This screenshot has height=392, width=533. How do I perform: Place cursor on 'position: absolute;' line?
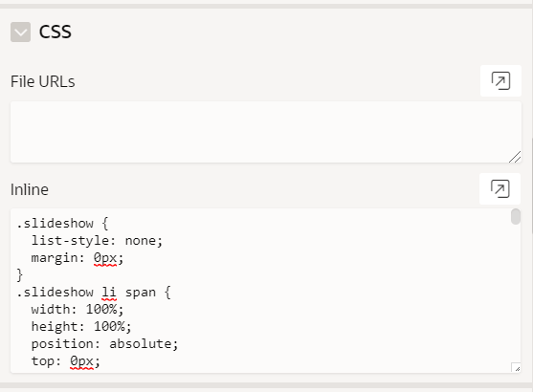[x=104, y=344]
